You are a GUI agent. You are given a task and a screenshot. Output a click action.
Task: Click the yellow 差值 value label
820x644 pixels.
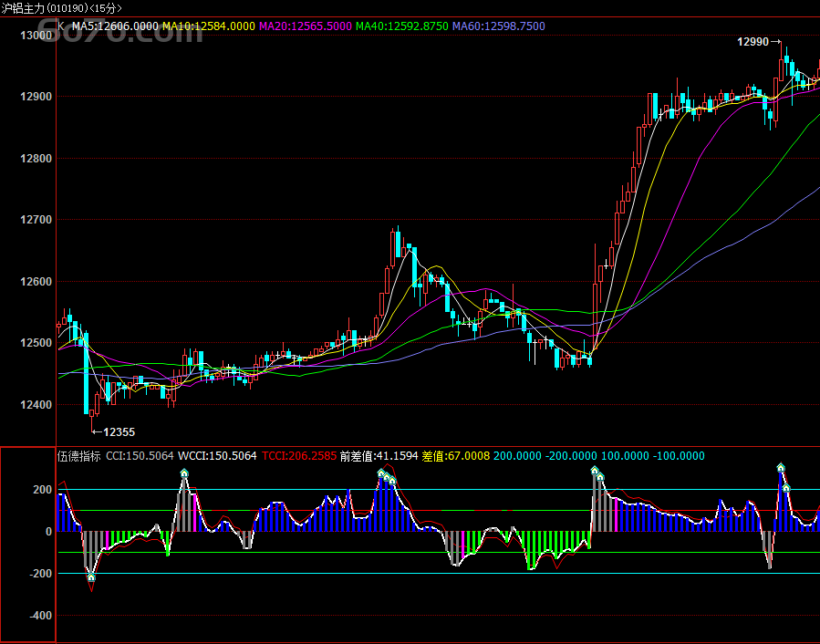click(455, 456)
